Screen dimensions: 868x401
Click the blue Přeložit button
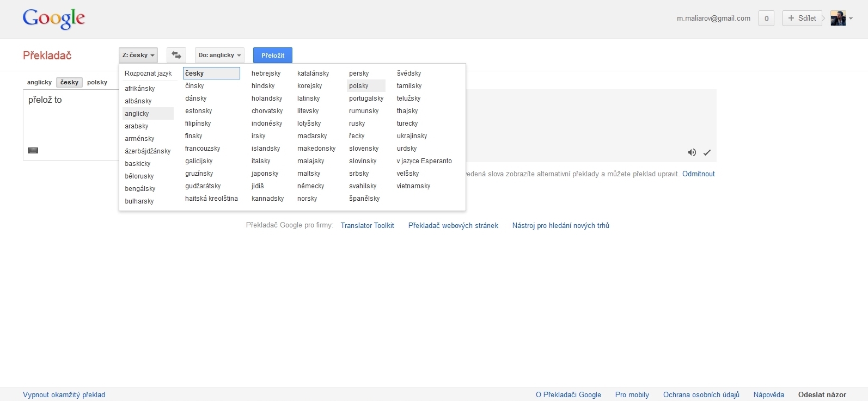(273, 55)
